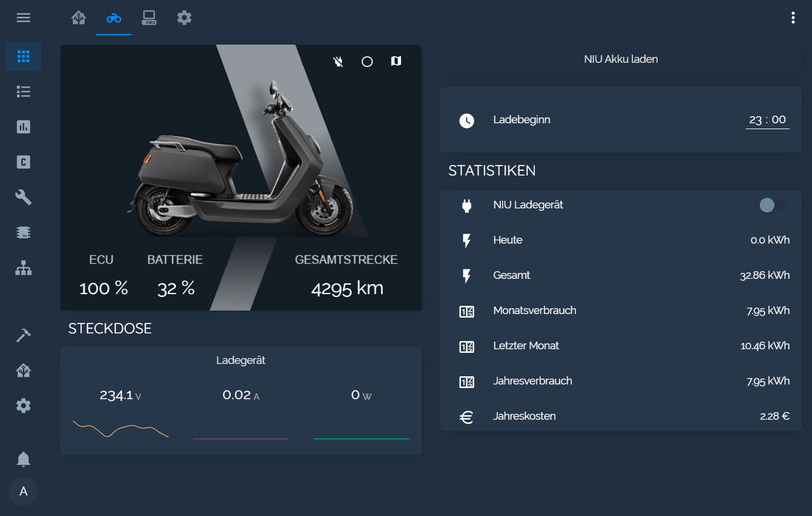Click the unplugged charger icon on scooter card
This screenshot has width=812, height=516.
(338, 62)
